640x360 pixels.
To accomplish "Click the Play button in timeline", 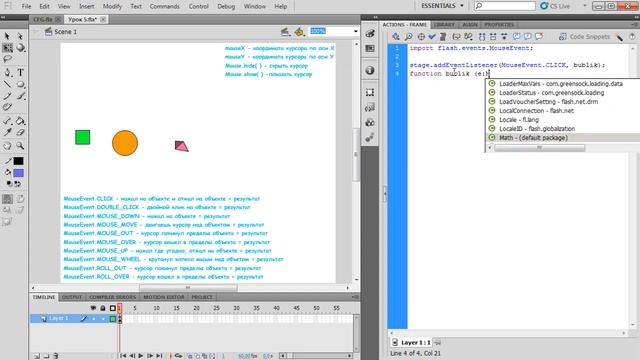I will point(141,356).
